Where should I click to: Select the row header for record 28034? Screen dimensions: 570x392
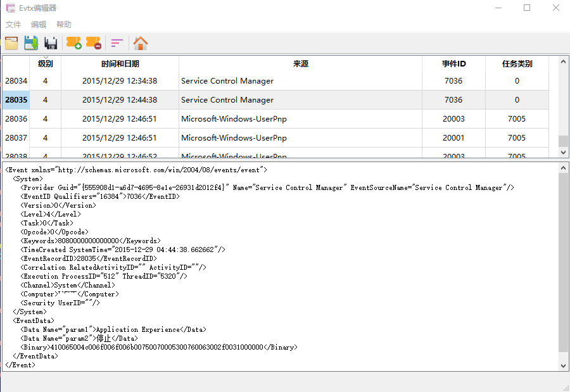tap(16, 81)
